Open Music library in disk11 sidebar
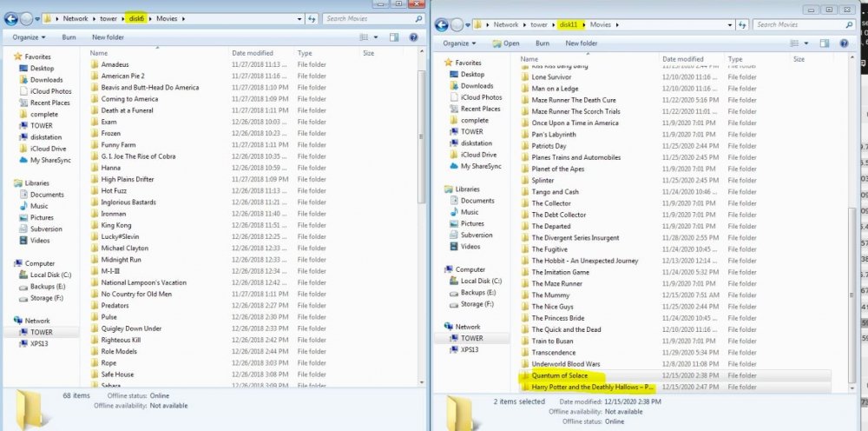The height and width of the screenshot is (431, 868). coord(470,212)
